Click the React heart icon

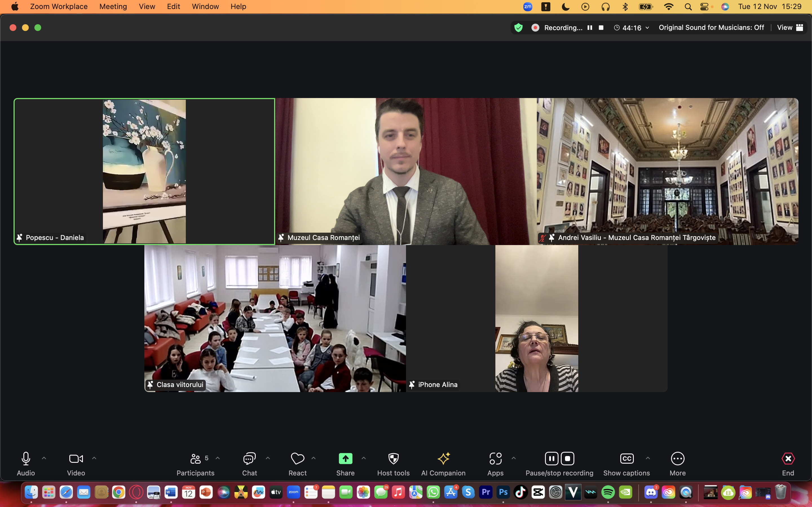[297, 458]
